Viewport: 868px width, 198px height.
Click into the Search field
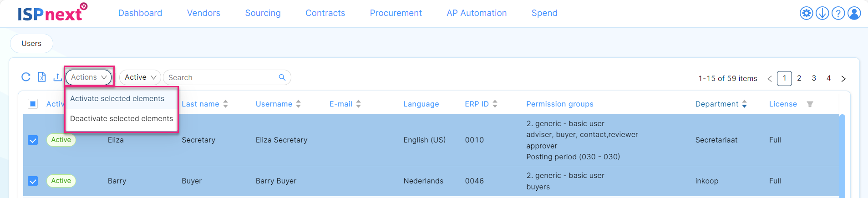click(221, 77)
